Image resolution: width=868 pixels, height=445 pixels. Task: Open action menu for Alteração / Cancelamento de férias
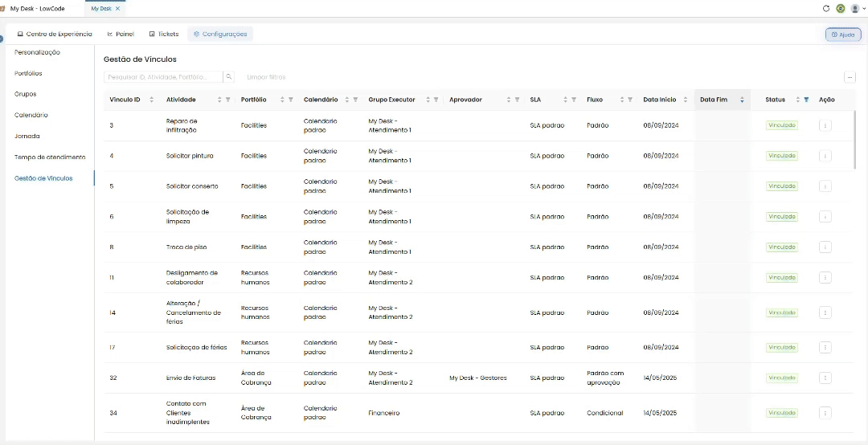click(x=825, y=312)
